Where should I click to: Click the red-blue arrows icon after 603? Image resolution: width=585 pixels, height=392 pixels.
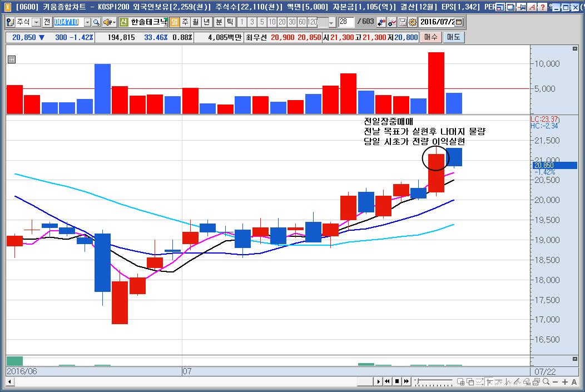tap(381, 22)
